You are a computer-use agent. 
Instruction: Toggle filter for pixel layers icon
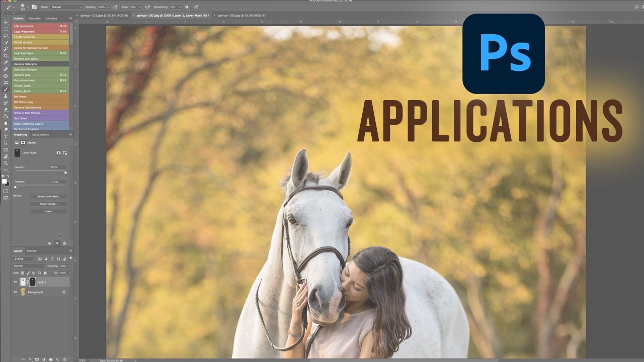39,259
